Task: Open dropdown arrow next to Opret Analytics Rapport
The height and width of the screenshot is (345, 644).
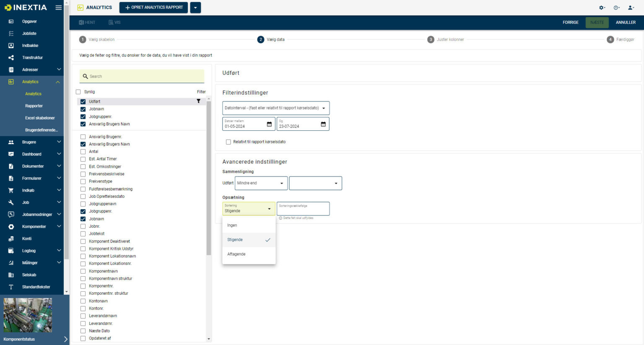Action: click(195, 8)
